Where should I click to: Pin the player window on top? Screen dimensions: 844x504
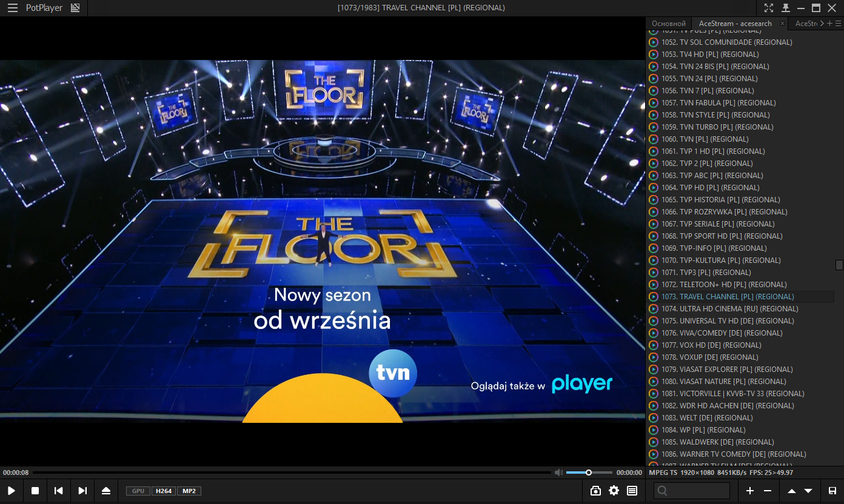[785, 8]
